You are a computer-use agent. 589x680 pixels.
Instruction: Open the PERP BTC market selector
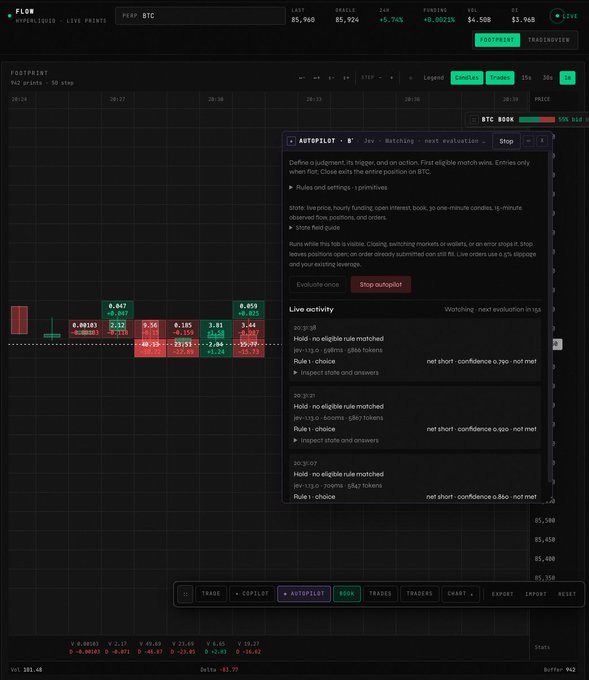tap(200, 16)
